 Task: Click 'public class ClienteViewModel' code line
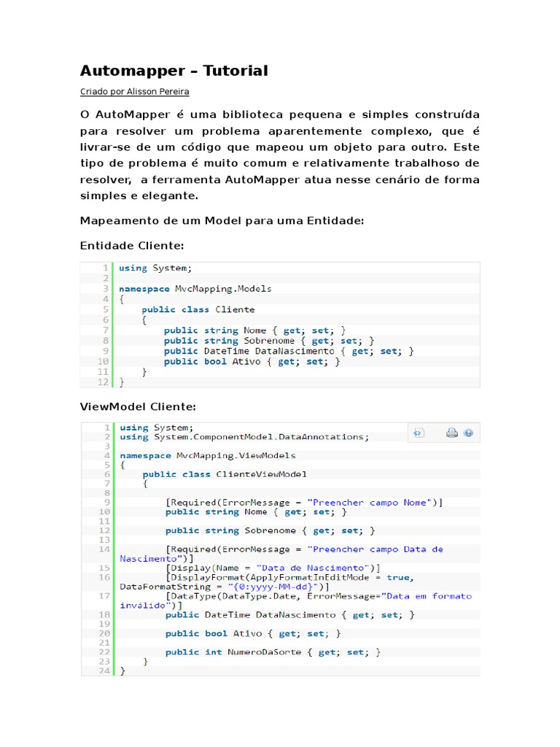[x=225, y=474]
